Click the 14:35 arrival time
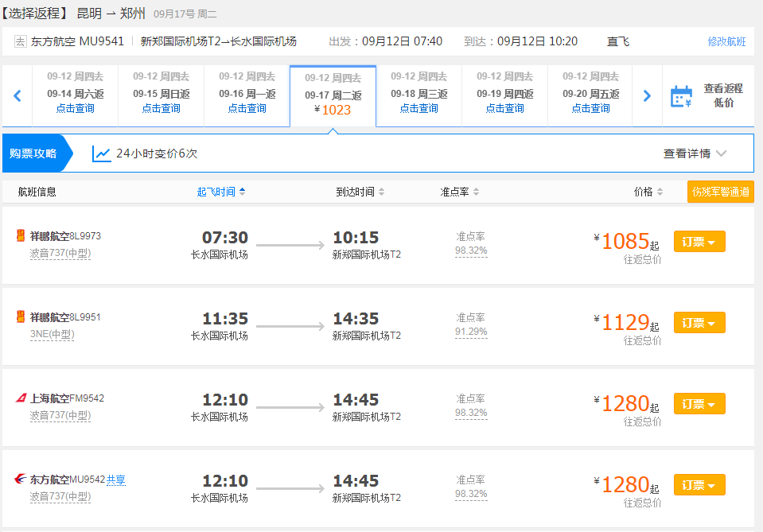763x532 pixels. tap(356, 319)
